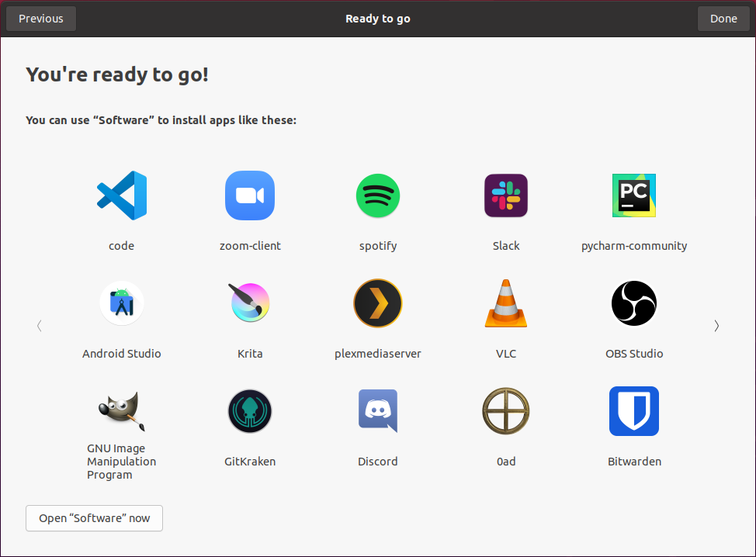Click the GIMP mascot icon
Screen dimensions: 756x557
[122, 410]
